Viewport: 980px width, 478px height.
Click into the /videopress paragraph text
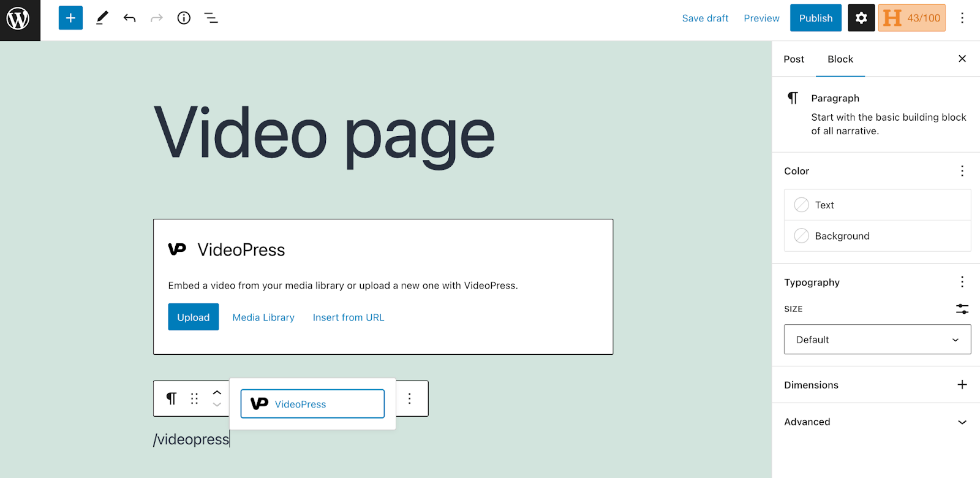(191, 439)
